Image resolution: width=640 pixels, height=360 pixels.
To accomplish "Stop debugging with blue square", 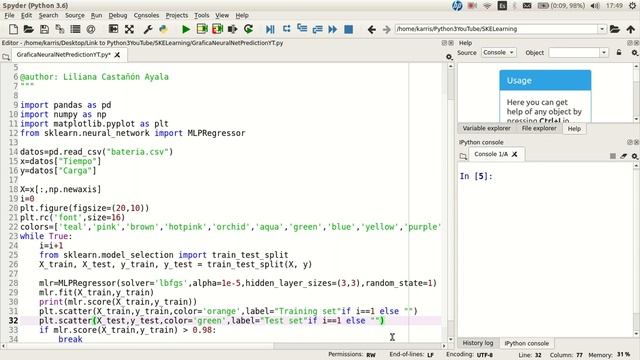I will coord(349,29).
